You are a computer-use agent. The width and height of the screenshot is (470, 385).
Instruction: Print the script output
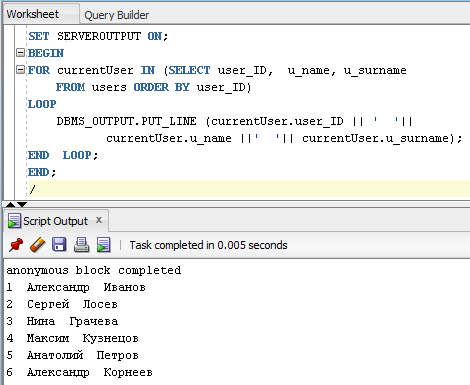point(81,245)
